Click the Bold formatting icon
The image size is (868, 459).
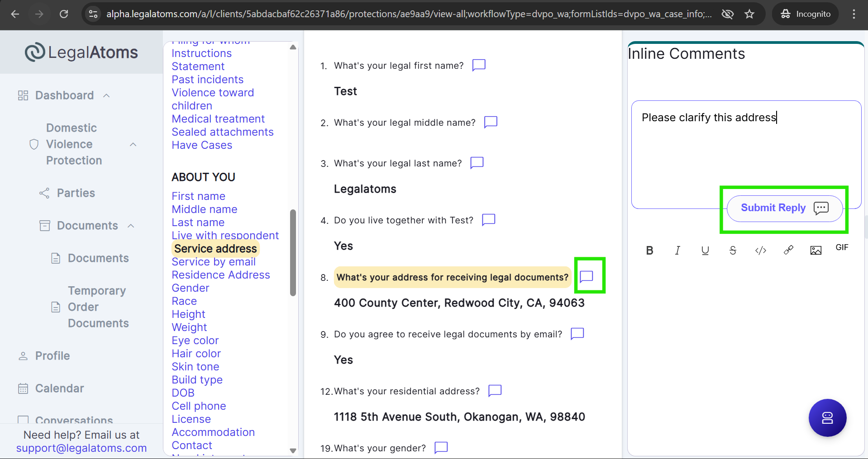(649, 251)
